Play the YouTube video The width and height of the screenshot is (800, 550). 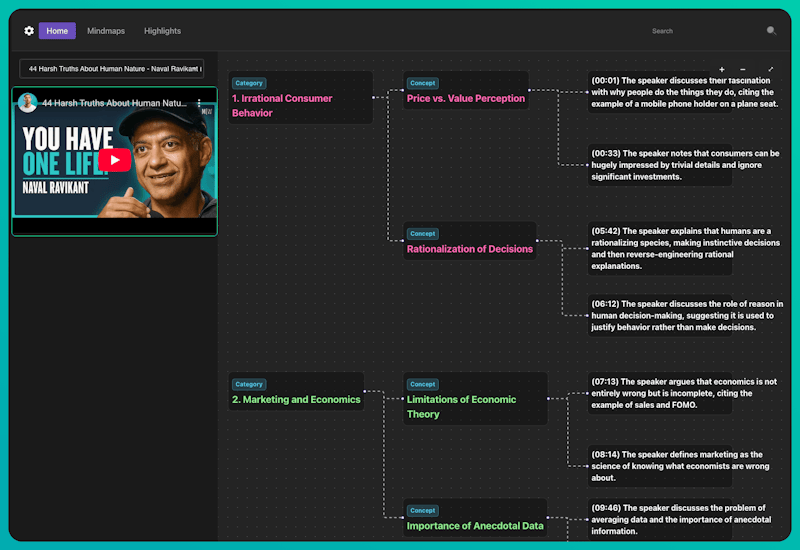coord(114,160)
